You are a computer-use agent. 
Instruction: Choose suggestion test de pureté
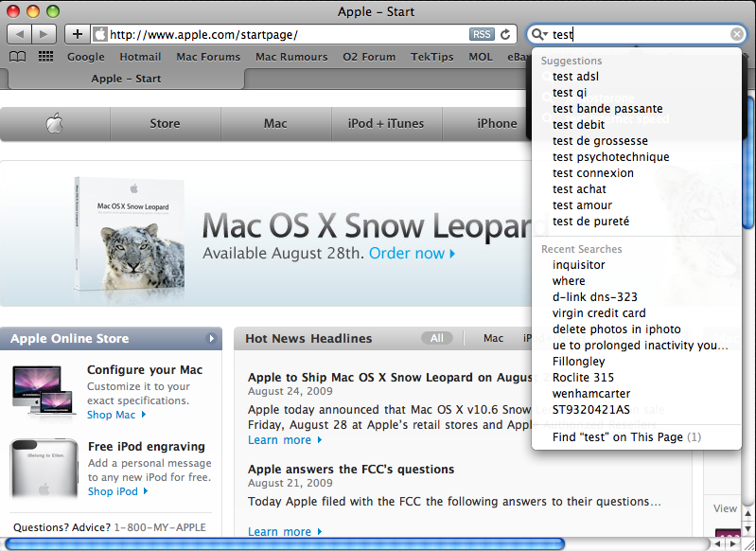click(637, 222)
